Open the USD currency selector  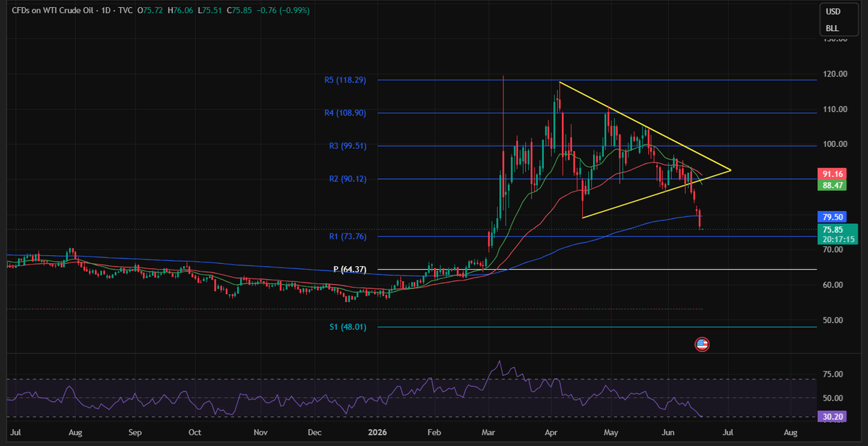click(833, 12)
